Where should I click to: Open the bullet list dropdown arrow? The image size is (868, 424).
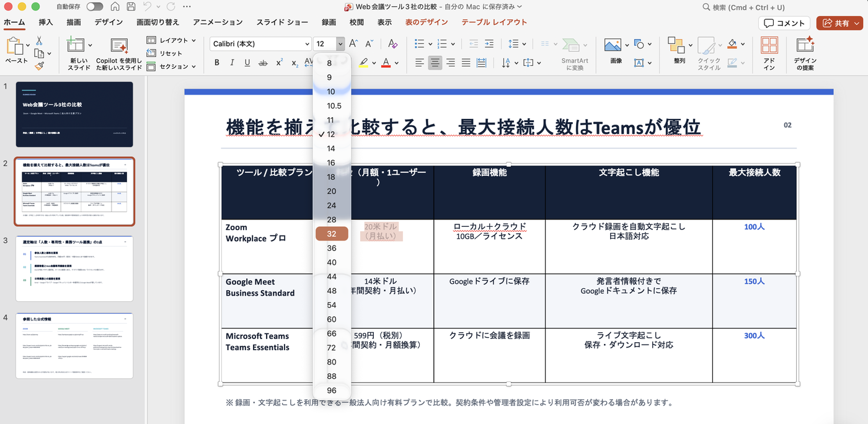pyautogui.click(x=429, y=43)
